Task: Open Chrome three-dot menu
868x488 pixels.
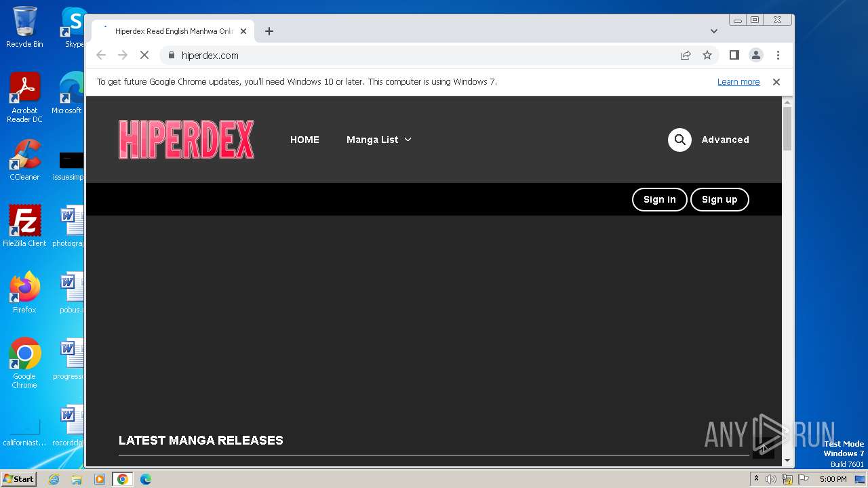Action: [x=778, y=55]
